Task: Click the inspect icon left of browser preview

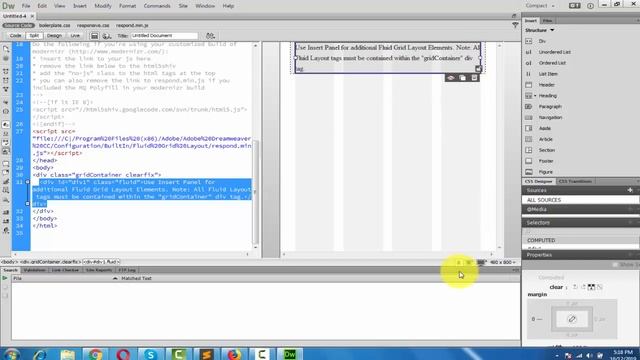Action: pyautogui.click(x=94, y=36)
